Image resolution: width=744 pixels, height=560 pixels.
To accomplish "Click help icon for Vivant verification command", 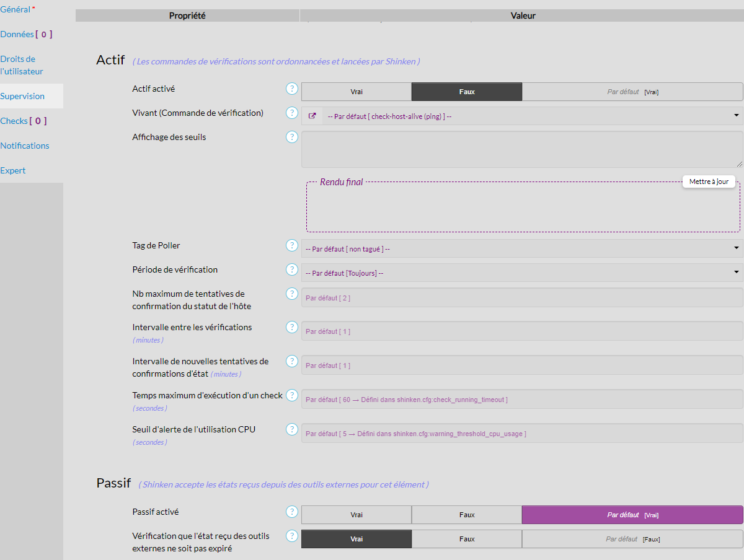I will [292, 113].
